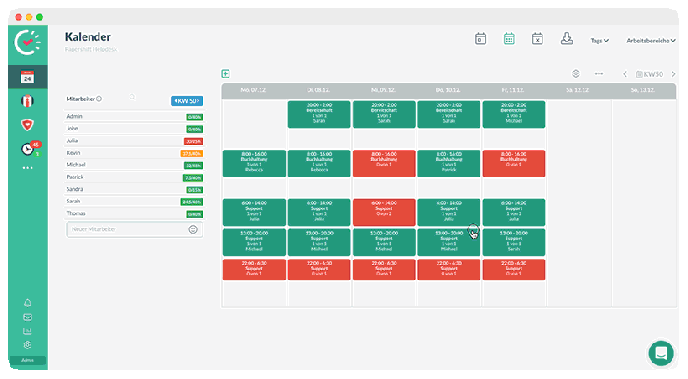Open the employees section in sidebar

point(27,101)
